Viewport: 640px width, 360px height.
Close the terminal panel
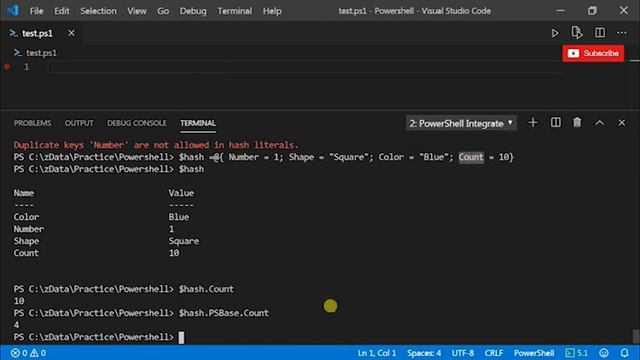622,122
